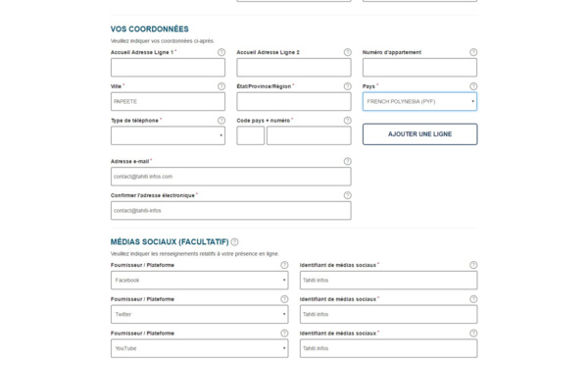This screenshot has width=588, height=365.
Task: Click the social media ID field for Facebook
Action: click(388, 281)
